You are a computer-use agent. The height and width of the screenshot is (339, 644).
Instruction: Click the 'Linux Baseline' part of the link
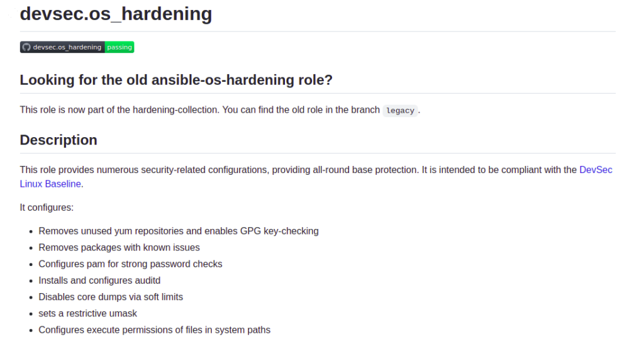(x=50, y=184)
